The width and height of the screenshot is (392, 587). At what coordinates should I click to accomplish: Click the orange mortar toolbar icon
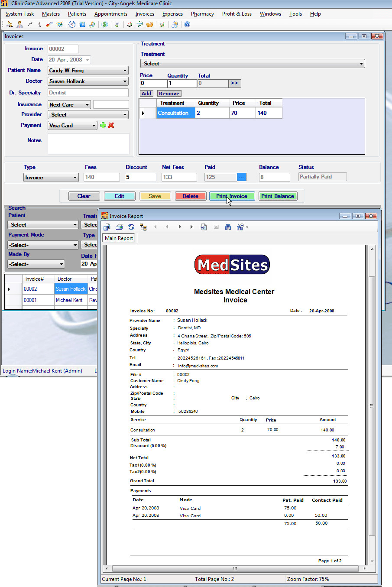(149, 24)
